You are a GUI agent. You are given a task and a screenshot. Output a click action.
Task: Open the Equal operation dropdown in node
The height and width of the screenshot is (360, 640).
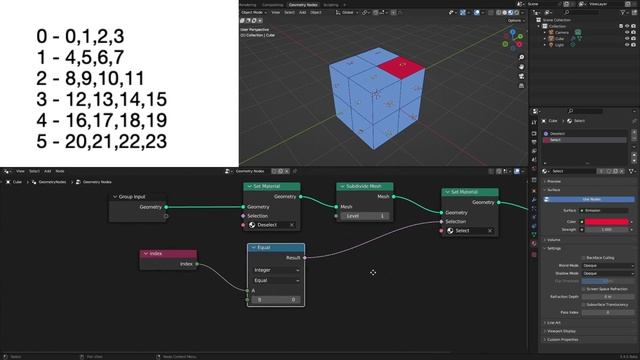click(276, 280)
